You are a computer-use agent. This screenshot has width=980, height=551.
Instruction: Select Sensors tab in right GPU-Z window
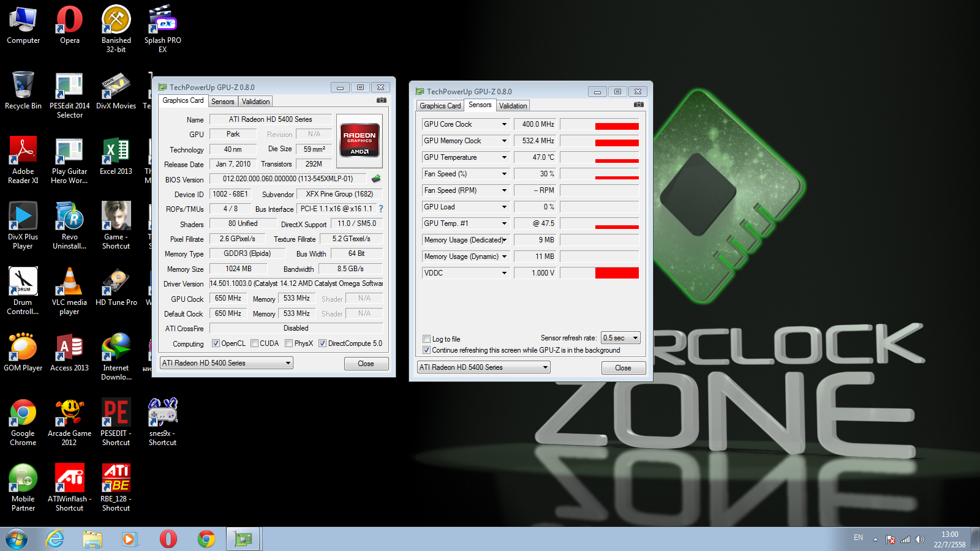[x=480, y=105]
